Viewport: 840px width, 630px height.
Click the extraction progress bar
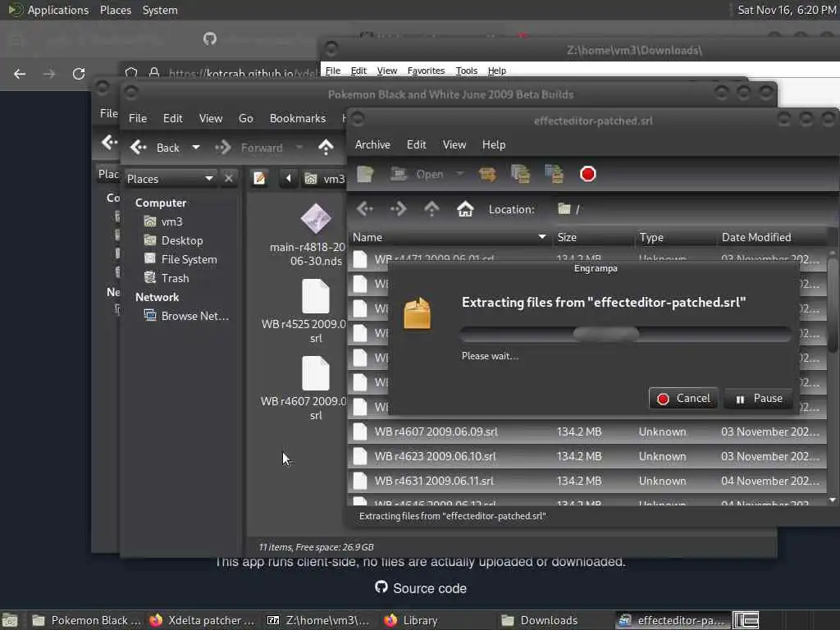pos(625,335)
